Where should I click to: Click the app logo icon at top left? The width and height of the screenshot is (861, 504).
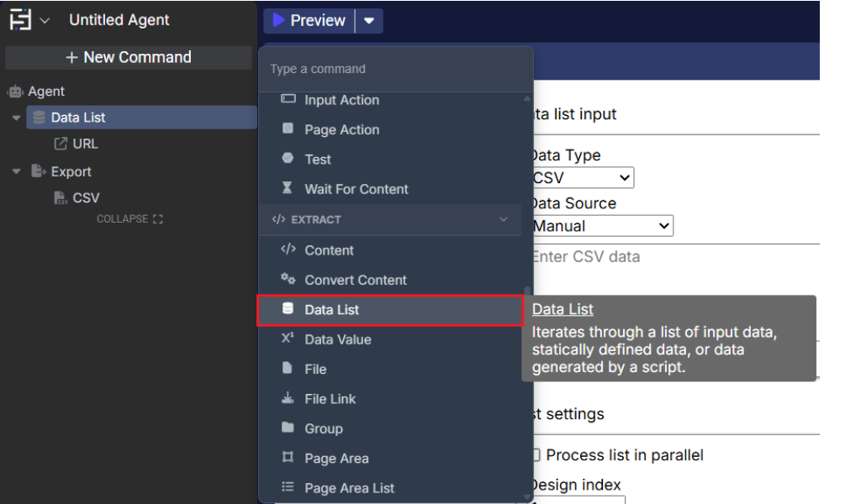(x=20, y=20)
